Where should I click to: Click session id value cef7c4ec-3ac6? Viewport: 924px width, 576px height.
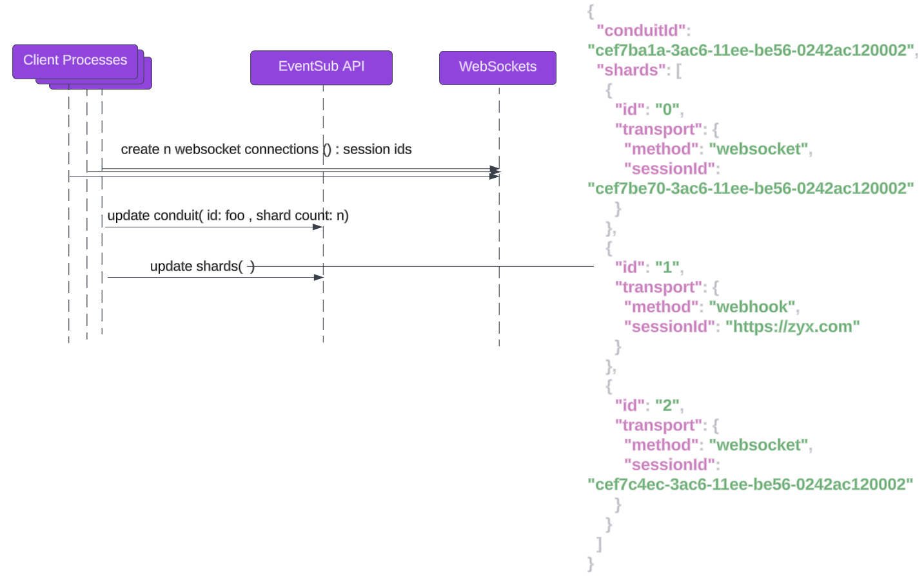click(751, 485)
